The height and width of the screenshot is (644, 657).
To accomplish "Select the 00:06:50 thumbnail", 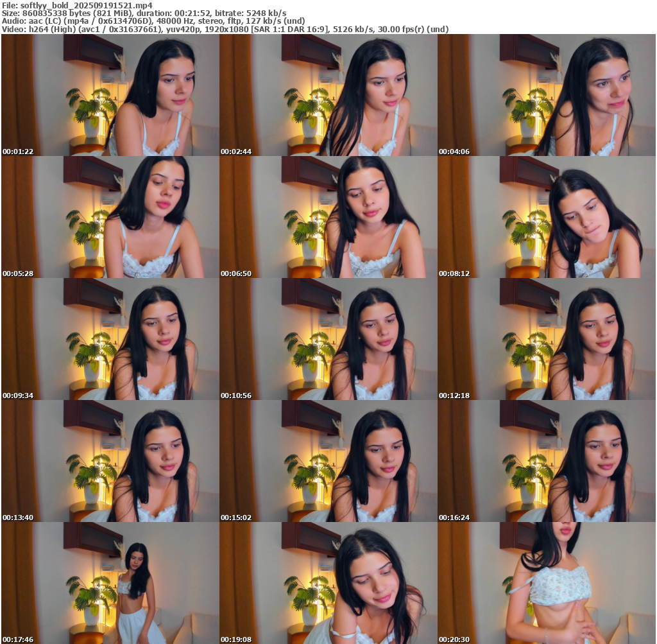I will tap(328, 217).
